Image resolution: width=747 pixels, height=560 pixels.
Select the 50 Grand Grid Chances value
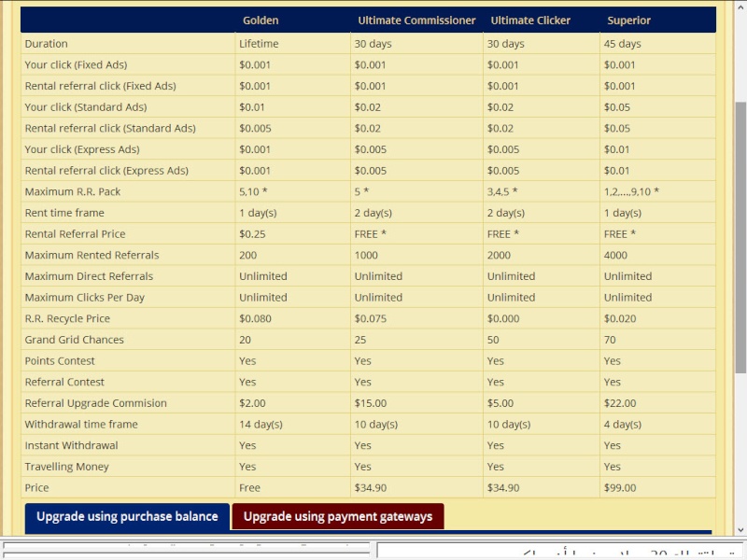point(493,340)
